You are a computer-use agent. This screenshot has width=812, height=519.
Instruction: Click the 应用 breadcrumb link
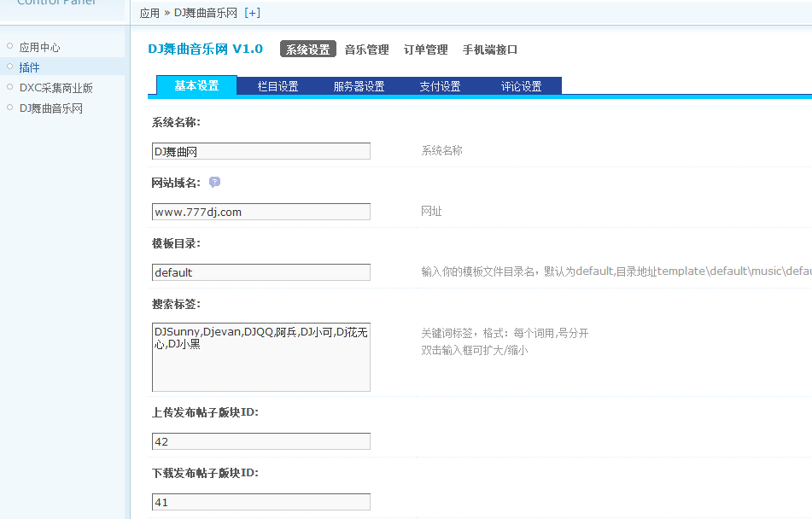(x=149, y=13)
